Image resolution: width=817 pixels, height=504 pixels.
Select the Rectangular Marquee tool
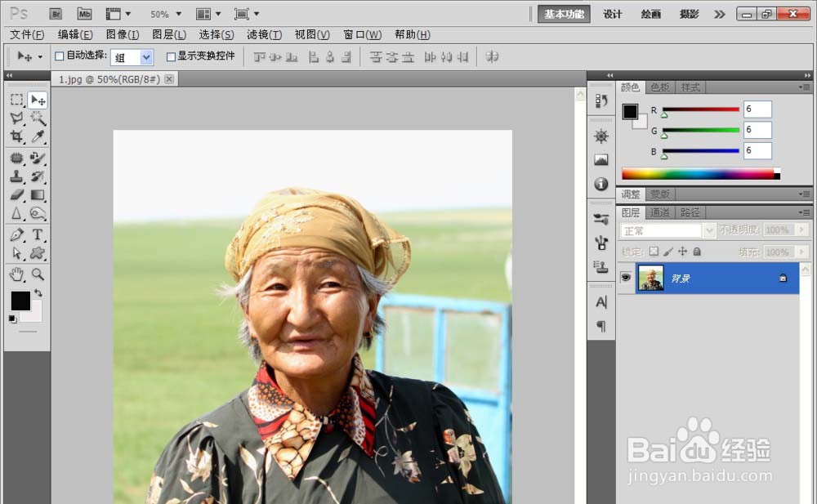pyautogui.click(x=16, y=100)
